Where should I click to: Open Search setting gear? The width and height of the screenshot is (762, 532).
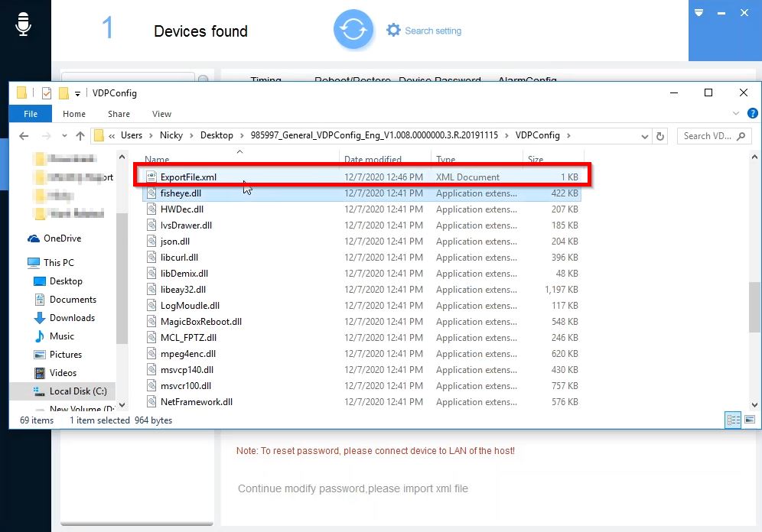(394, 31)
